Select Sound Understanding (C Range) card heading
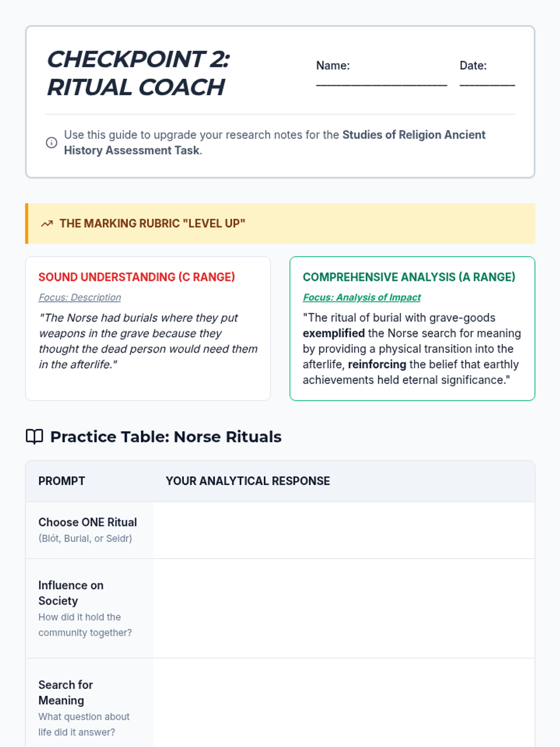The image size is (560, 747). point(136,277)
